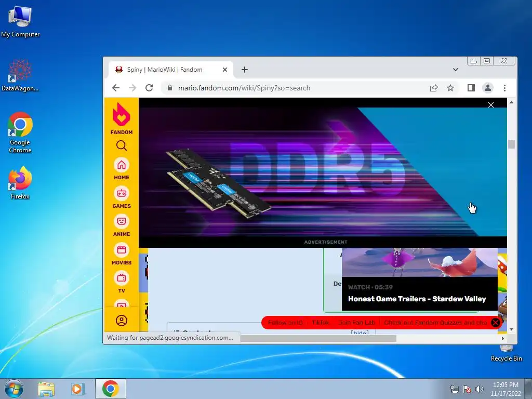Reload the Spiny wiki page

click(149, 88)
